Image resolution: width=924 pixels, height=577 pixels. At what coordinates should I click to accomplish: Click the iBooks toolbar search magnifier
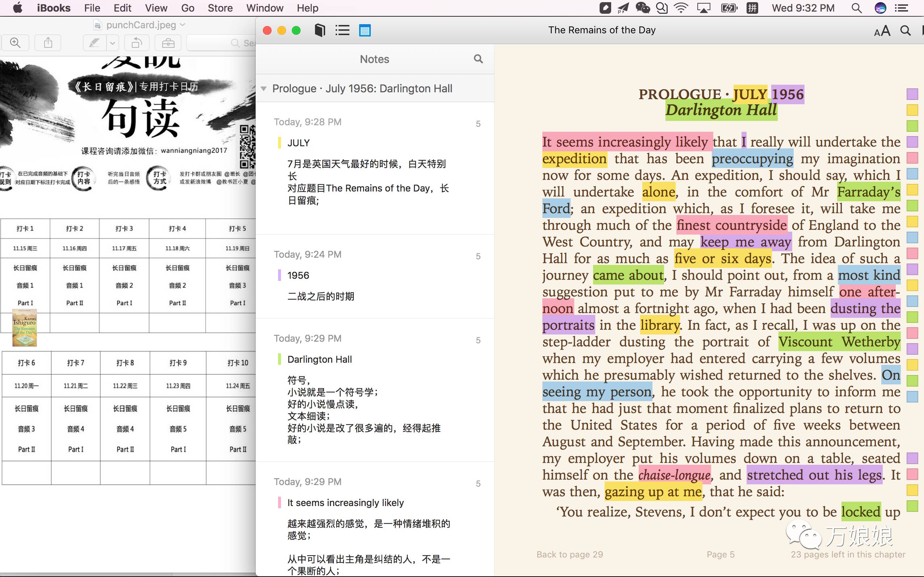(x=905, y=30)
